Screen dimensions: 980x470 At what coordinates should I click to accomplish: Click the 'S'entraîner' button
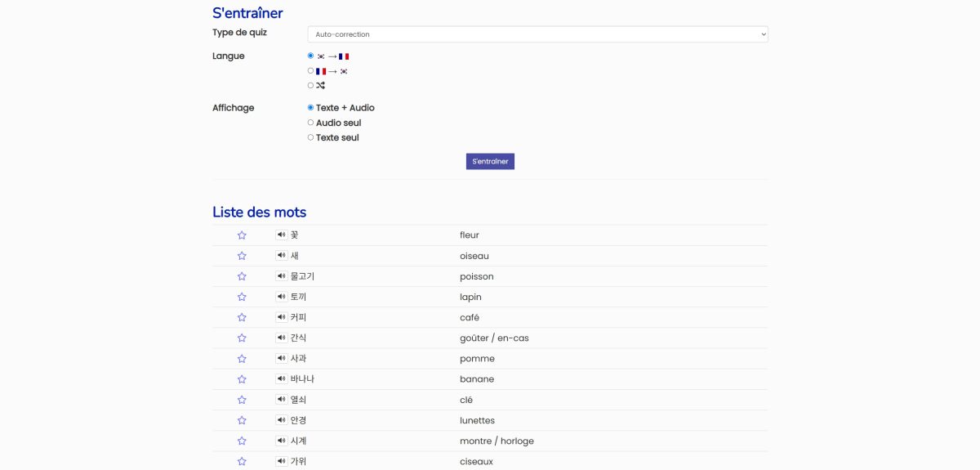[x=490, y=162]
